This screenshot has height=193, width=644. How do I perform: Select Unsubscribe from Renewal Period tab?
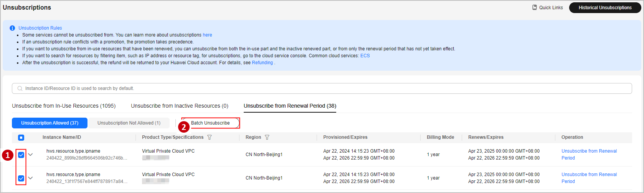290,106
